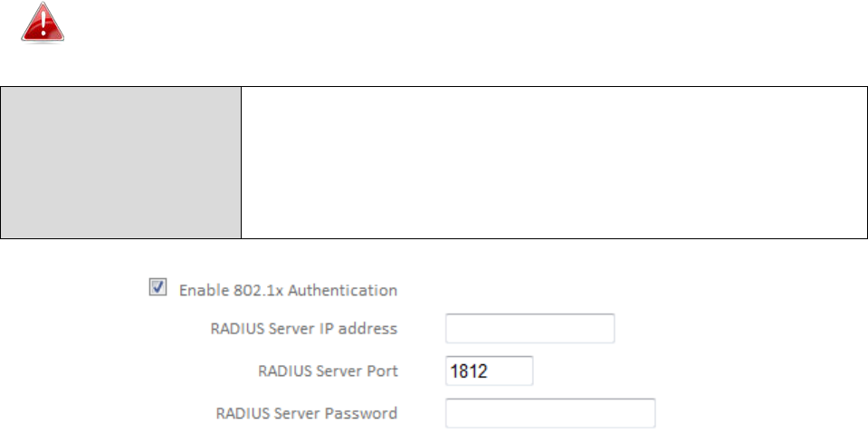Click the gray left table cell

(120, 162)
